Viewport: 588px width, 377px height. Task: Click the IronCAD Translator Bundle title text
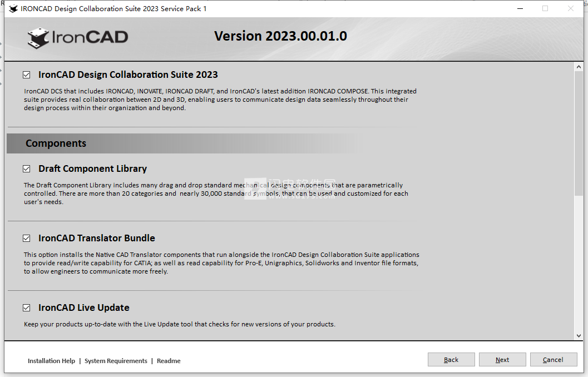[97, 239]
